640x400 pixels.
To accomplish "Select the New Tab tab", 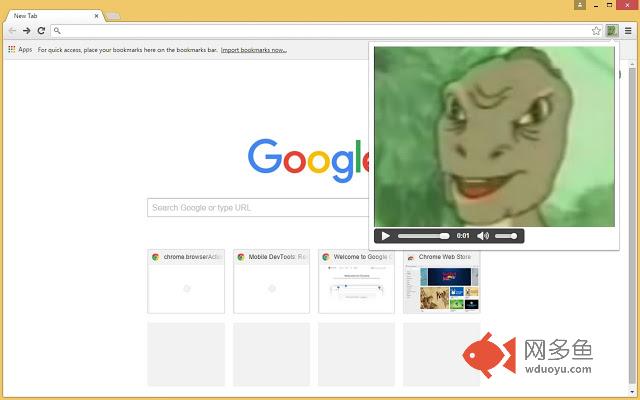I will 53,16.
